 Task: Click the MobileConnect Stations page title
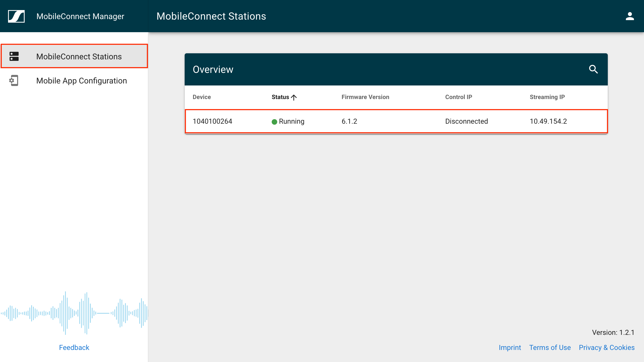click(x=211, y=16)
